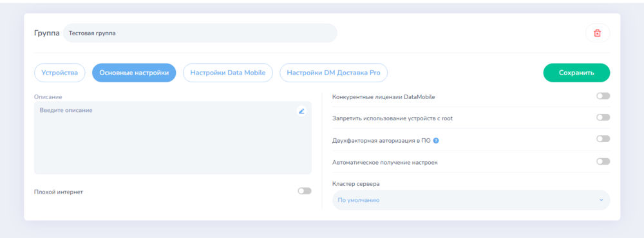Viewport: 644px width, 238px height.
Task: Open the Настройки Data Mobile tab
Action: (x=227, y=73)
